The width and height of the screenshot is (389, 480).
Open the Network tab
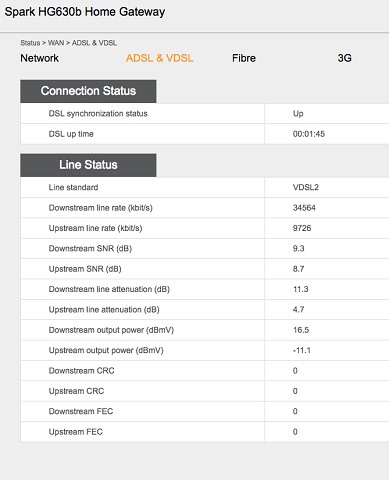39,58
